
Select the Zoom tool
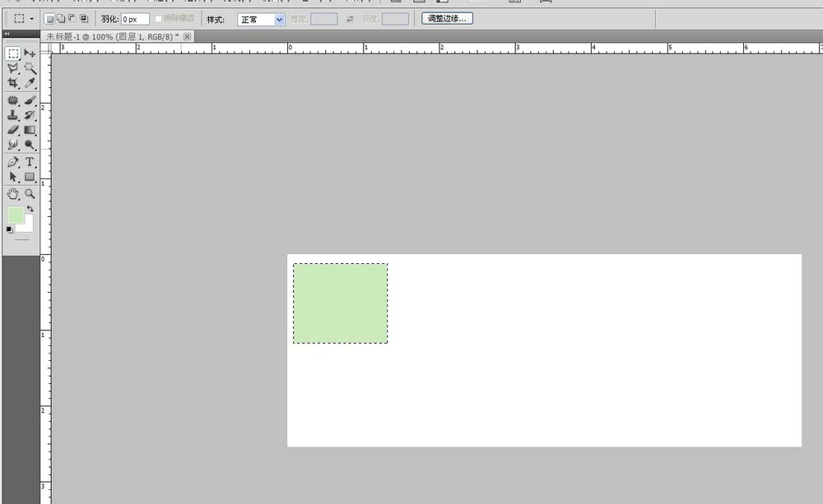(x=27, y=192)
